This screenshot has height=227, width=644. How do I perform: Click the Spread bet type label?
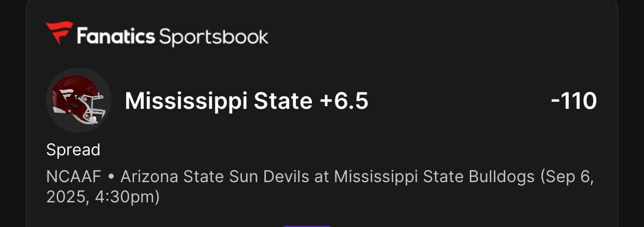click(x=73, y=150)
